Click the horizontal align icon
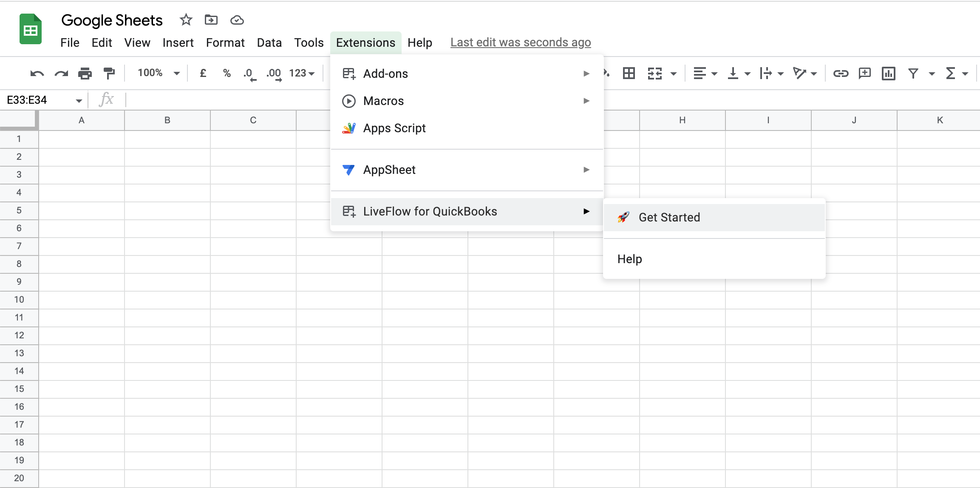The height and width of the screenshot is (488, 980). tap(700, 73)
